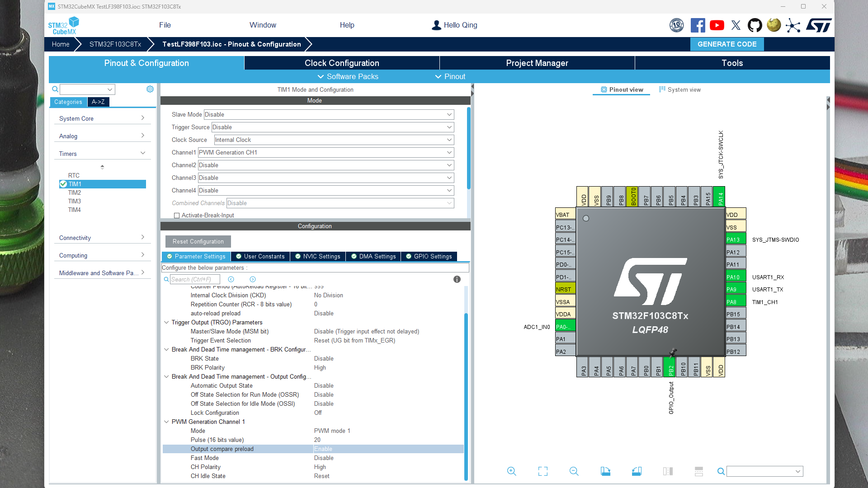Click the Reset Configuration button
Viewport: 868px width, 488px height.
coord(198,241)
